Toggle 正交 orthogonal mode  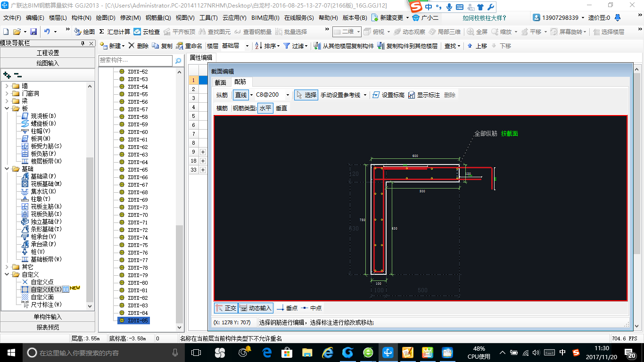click(x=226, y=308)
